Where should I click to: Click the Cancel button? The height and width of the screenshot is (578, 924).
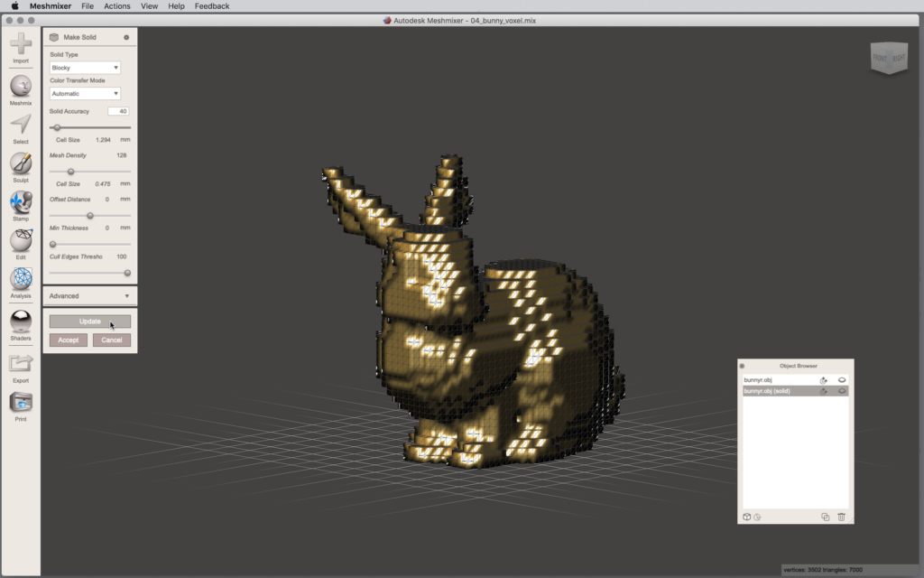click(112, 340)
